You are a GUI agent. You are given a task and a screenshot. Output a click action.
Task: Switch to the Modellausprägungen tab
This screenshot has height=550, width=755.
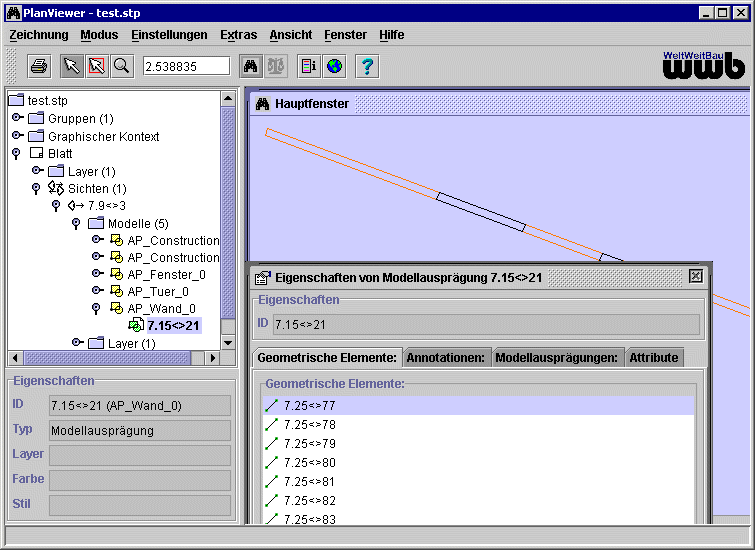click(x=556, y=358)
